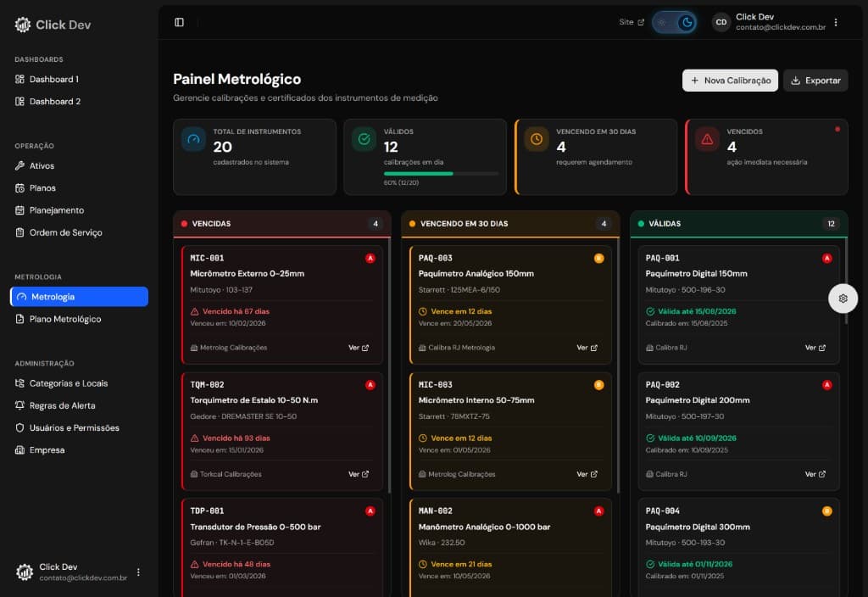Collapse the sidebar with the panel icon
The height and width of the screenshot is (597, 868).
[x=180, y=22]
